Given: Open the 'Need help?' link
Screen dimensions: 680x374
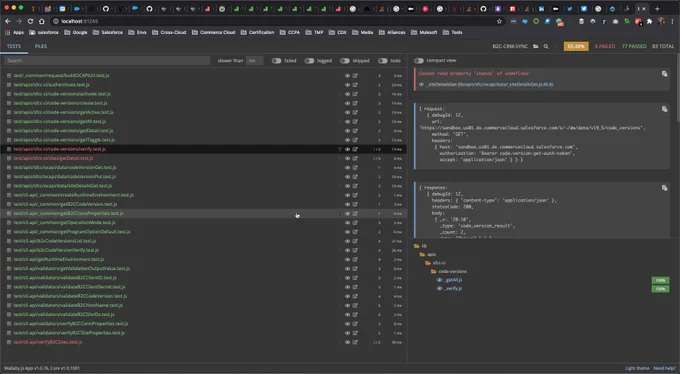Looking at the screenshot, I should 665,368.
